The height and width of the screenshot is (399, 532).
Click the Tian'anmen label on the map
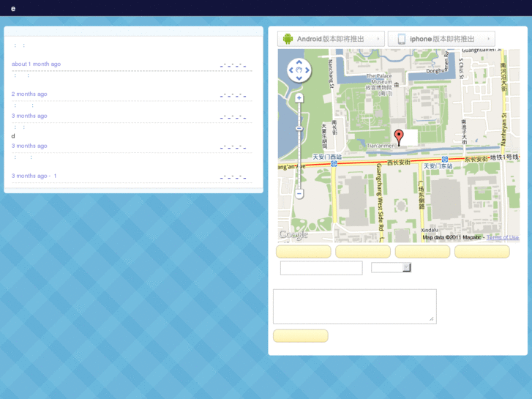coord(381,146)
